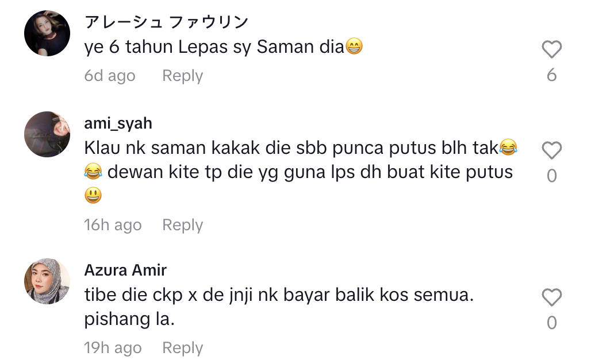Click Reply under ami_syah's comment
Viewport: 591px width, 364px height.
(182, 225)
